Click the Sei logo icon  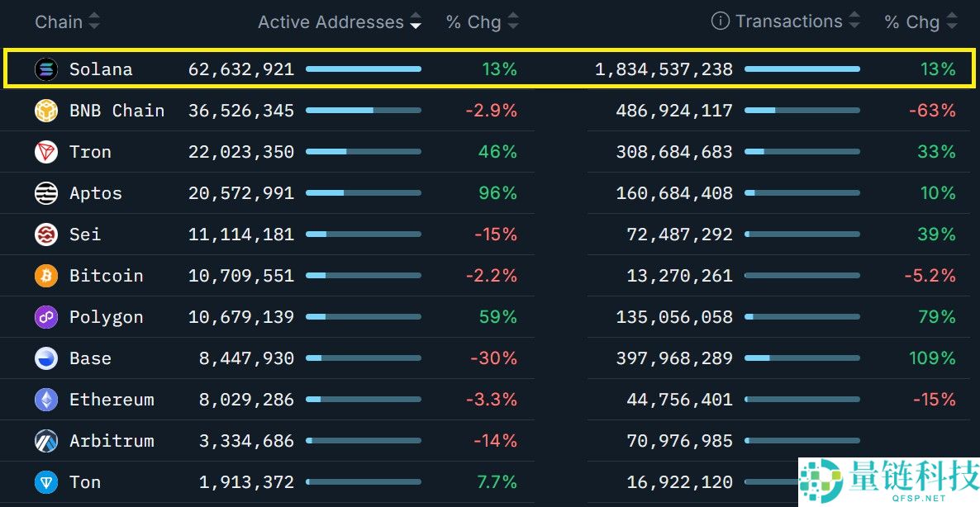pos(46,235)
